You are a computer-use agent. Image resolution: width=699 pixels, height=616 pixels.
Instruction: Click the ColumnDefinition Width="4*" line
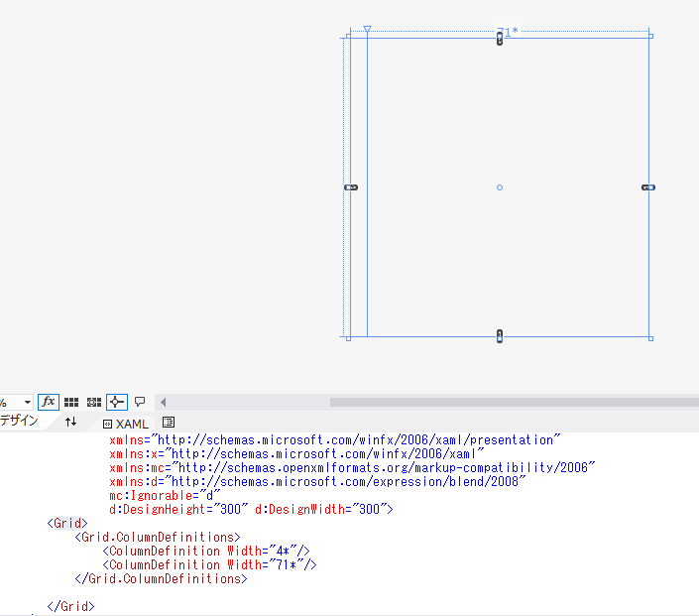206,551
